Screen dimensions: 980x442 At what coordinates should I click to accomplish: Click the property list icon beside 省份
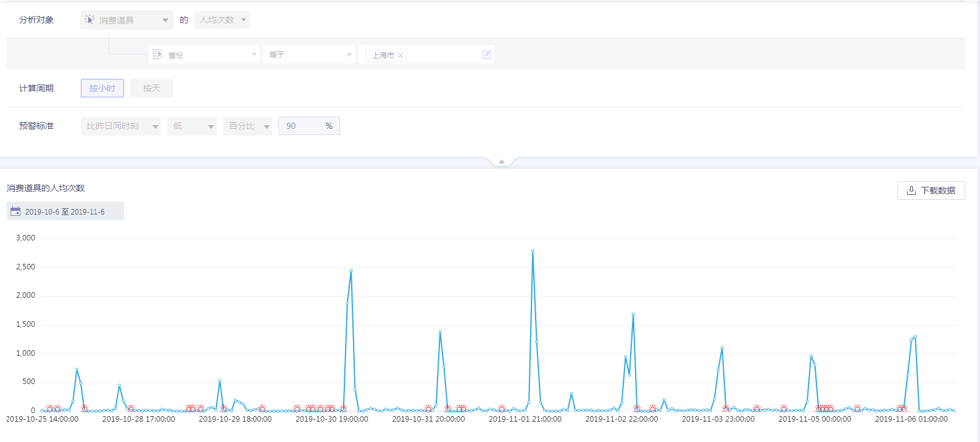157,54
